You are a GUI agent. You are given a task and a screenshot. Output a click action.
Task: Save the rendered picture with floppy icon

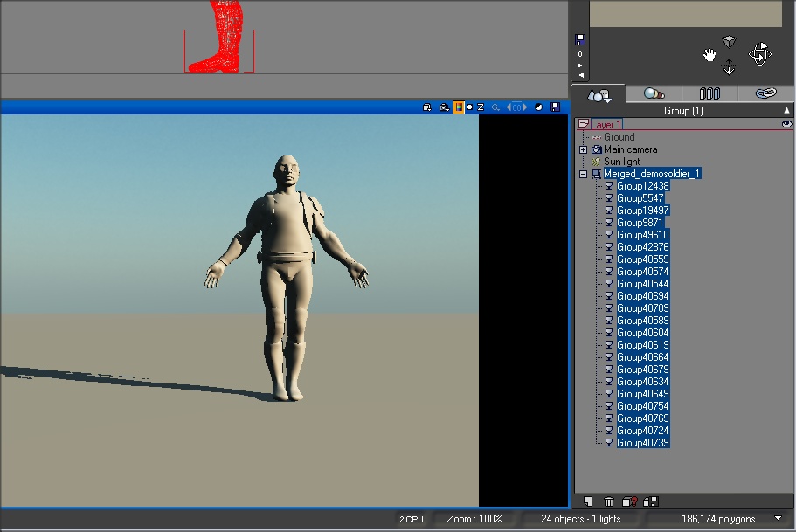point(555,107)
